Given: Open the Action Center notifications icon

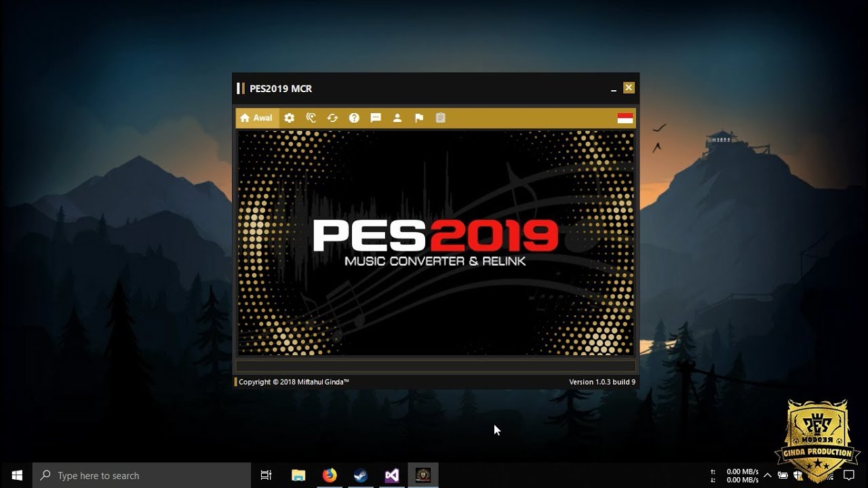Looking at the screenshot, I should tap(848, 476).
